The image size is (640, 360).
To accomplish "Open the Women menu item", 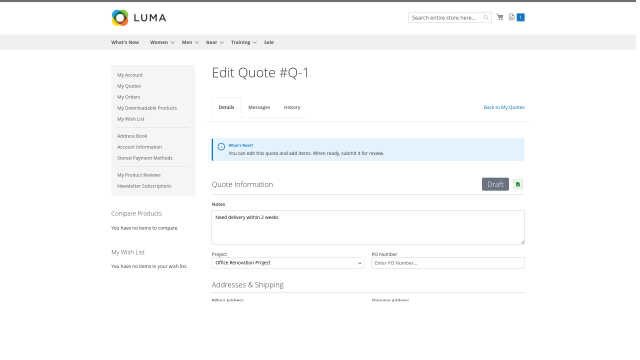I will click(159, 42).
